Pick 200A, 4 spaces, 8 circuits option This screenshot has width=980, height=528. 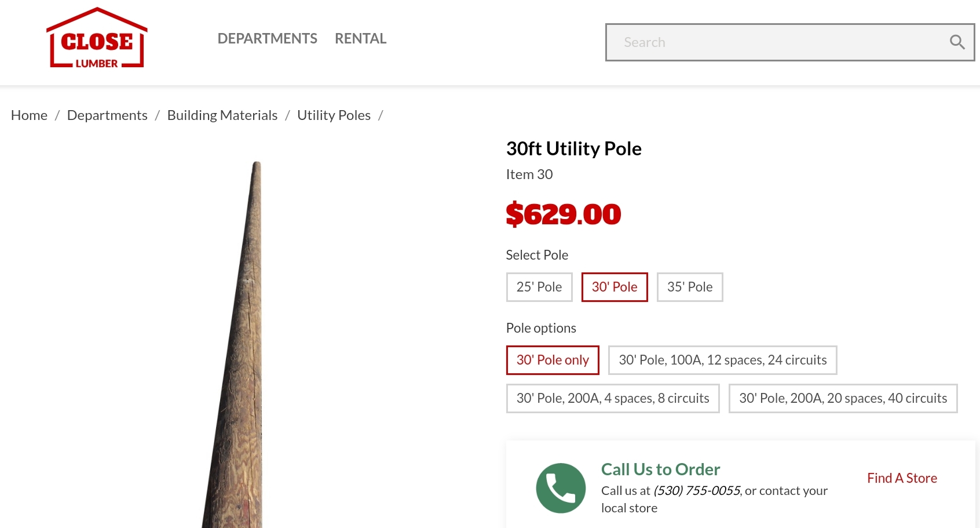click(613, 398)
